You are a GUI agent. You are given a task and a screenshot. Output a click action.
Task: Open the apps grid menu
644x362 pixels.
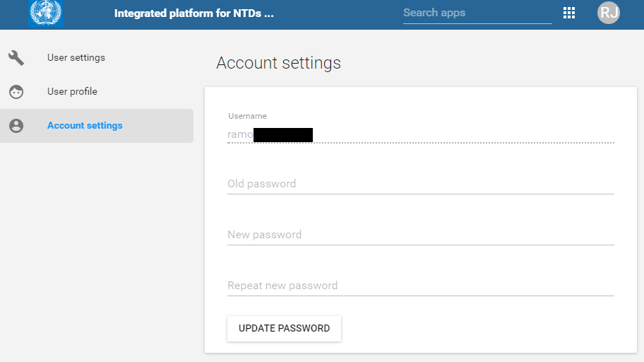[569, 13]
